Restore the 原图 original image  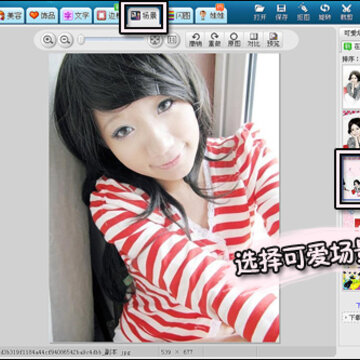click(234, 40)
